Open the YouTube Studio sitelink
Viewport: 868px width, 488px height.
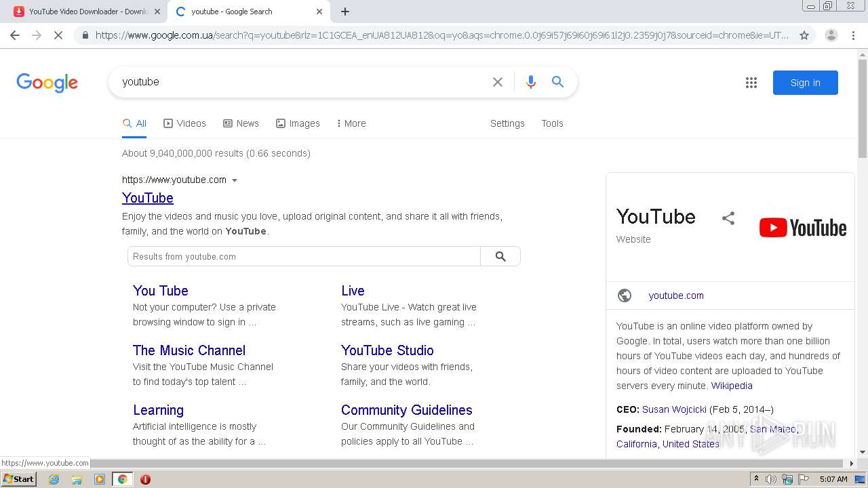[x=387, y=350]
